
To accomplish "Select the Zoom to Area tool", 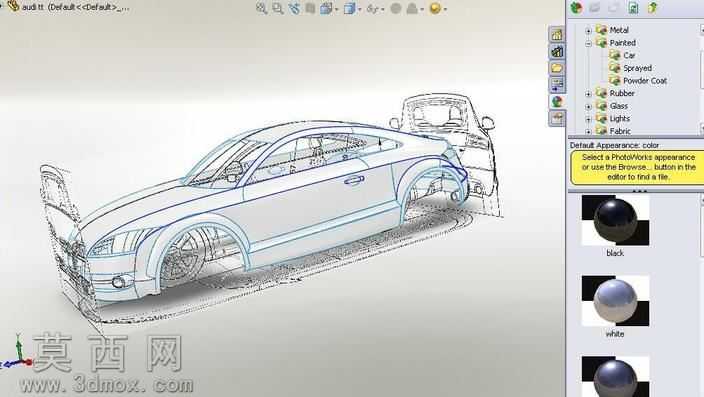I will [x=278, y=8].
